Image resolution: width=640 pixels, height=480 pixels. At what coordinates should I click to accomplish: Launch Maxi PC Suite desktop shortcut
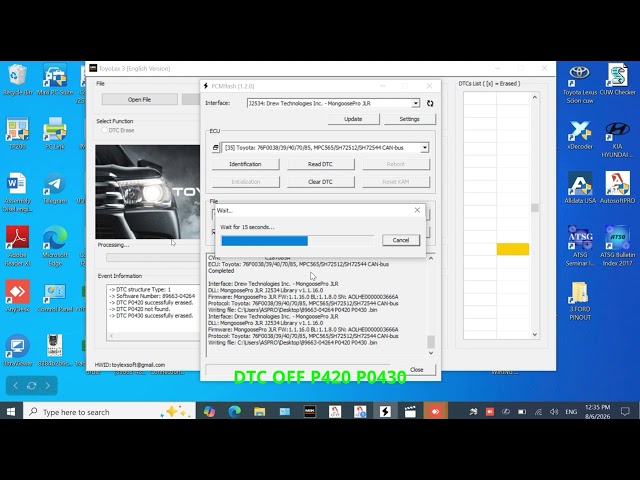pyautogui.click(x=55, y=80)
